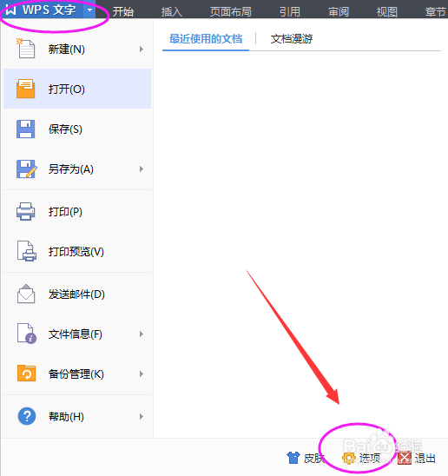Image resolution: width=448 pixels, height=476 pixels.
Task: Switch to the 引用 tab
Action: tap(290, 11)
